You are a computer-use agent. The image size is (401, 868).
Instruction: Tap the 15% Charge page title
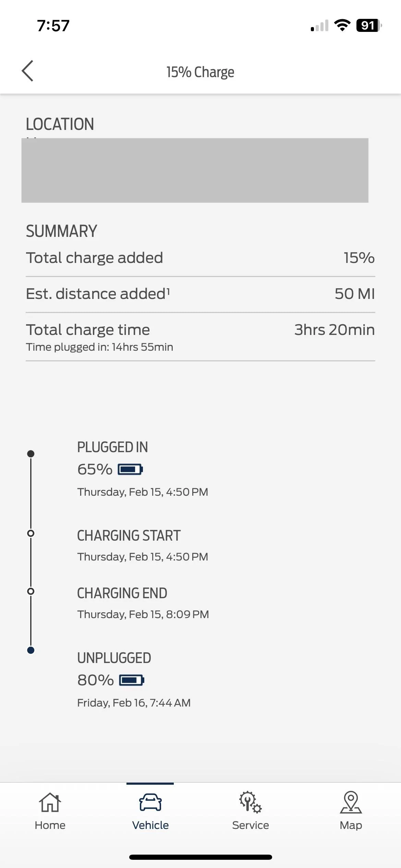[x=200, y=72]
